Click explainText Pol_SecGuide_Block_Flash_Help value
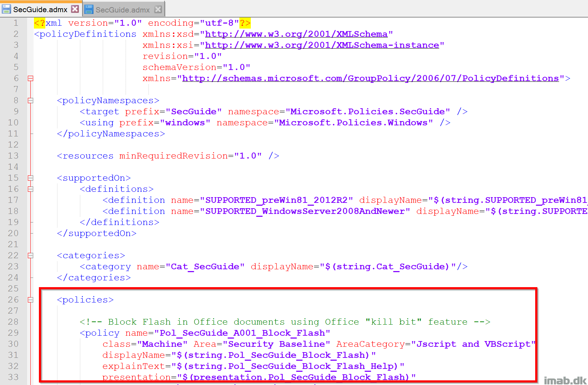 click(x=288, y=366)
